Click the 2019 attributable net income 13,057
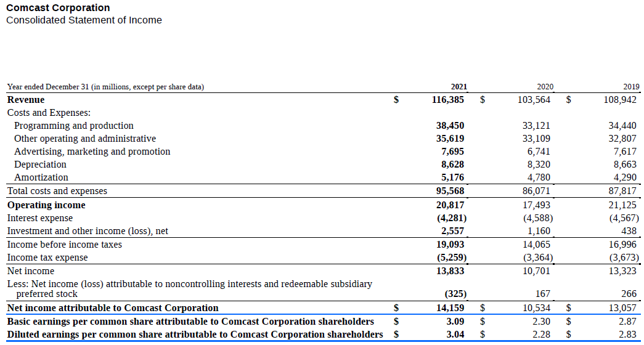The width and height of the screenshot is (644, 345). [x=622, y=308]
